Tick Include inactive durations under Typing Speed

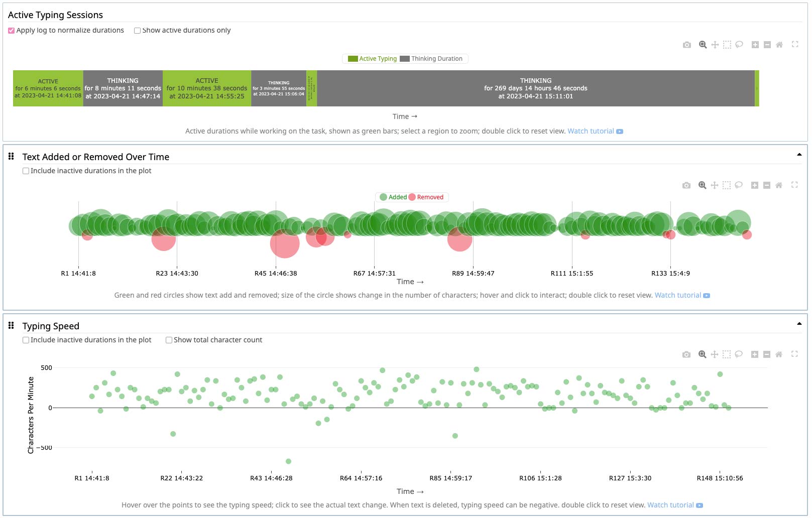[x=26, y=340]
